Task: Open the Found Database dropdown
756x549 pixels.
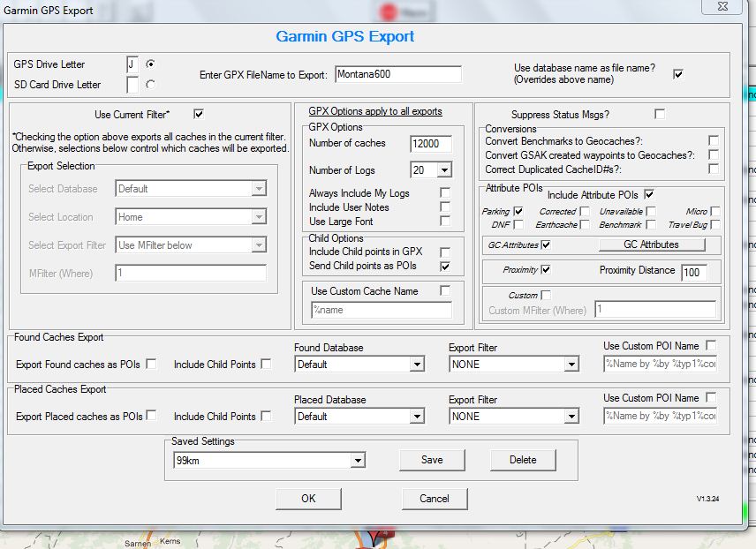Action: pos(417,365)
